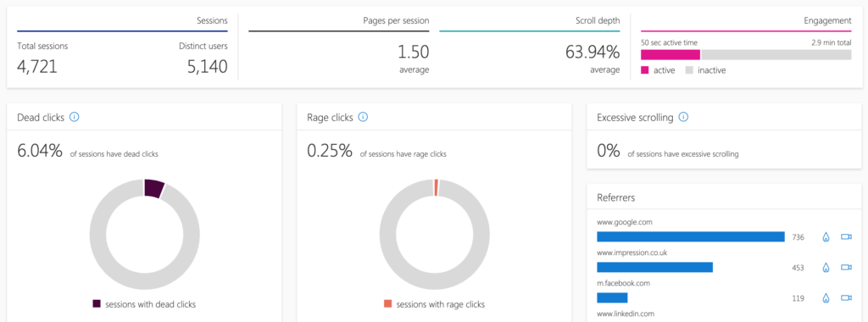
Task: Click the 'Excessive scrolling' card title
Action: tap(635, 117)
